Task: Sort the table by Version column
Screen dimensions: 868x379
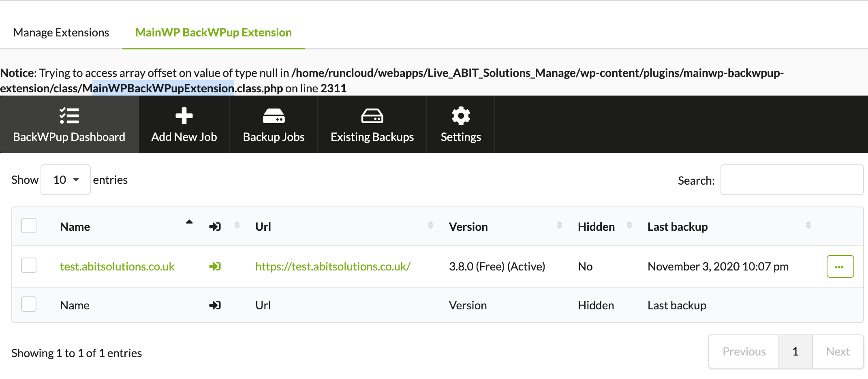Action: 468,227
